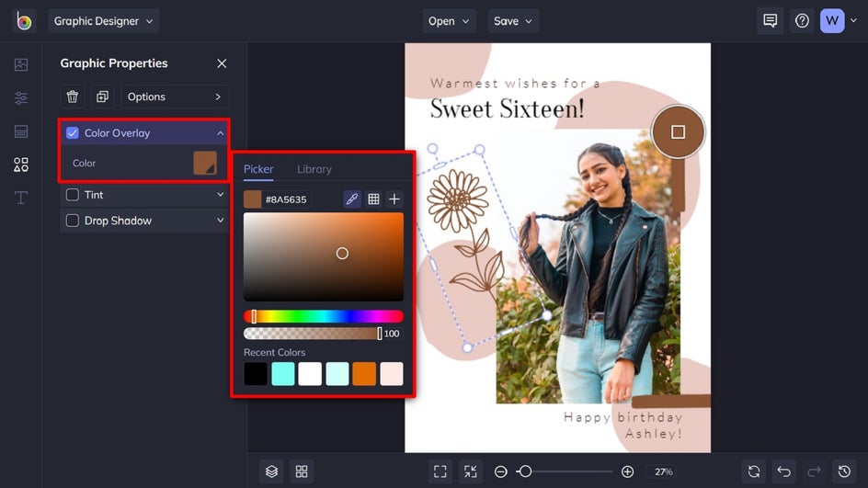
Task: Click the reset rotate arrows icon
Action: [x=754, y=471]
